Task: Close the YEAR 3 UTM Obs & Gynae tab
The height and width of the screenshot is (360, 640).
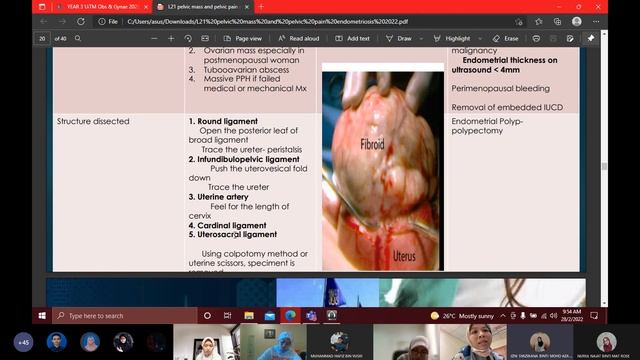Action: 146,7
